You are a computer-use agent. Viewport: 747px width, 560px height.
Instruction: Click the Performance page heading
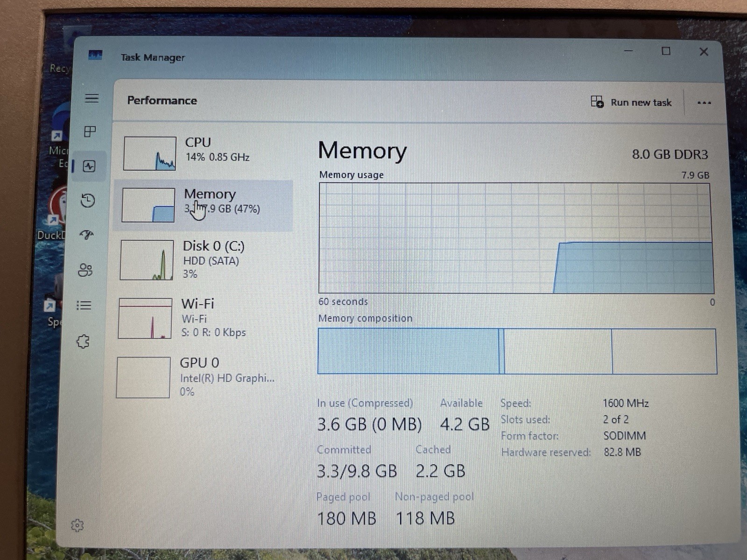pyautogui.click(x=162, y=100)
